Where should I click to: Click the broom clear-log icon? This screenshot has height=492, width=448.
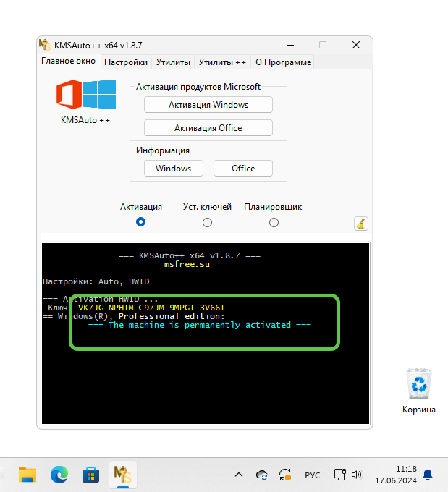[x=361, y=224]
